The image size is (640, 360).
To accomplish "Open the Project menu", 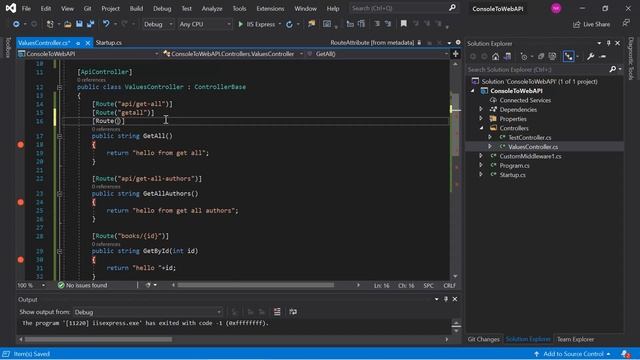I will (110, 9).
